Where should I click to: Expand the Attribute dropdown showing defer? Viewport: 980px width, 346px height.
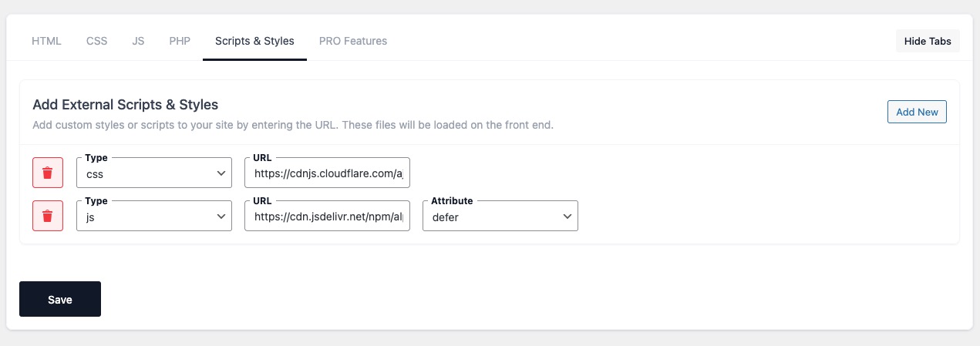click(x=500, y=217)
